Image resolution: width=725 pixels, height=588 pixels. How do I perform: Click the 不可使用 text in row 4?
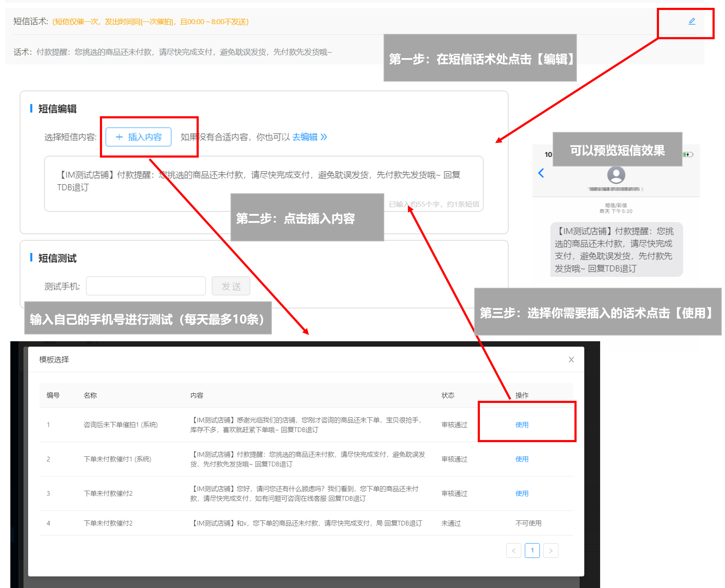coord(528,523)
